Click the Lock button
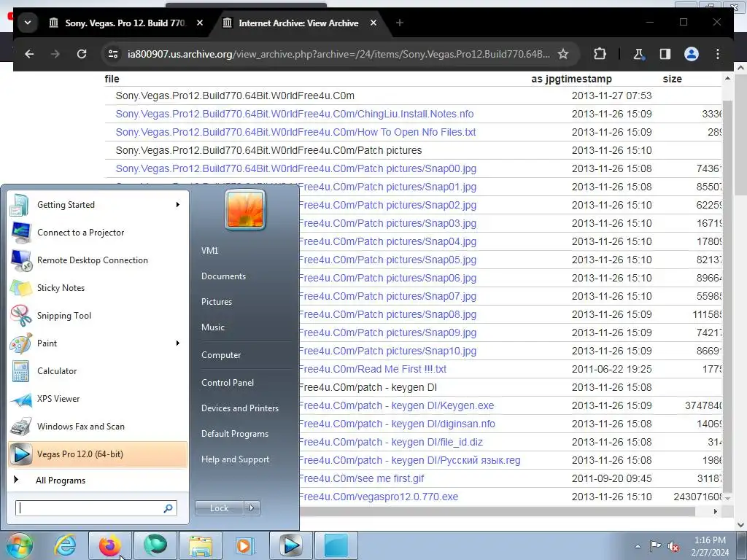Viewport: 747px width, 560px height. tap(219, 508)
